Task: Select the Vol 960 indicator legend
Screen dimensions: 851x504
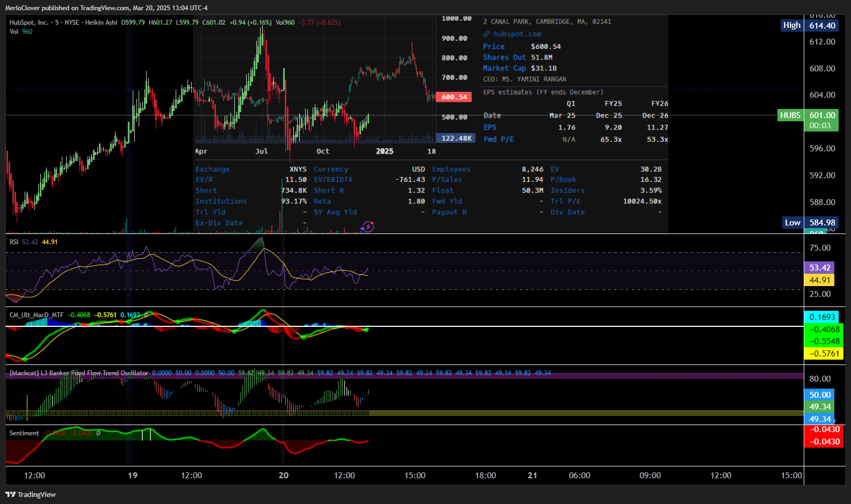Action: pyautogui.click(x=21, y=32)
